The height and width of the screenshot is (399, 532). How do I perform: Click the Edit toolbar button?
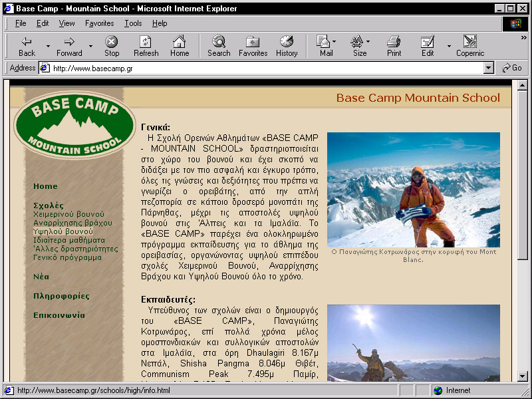tap(428, 46)
